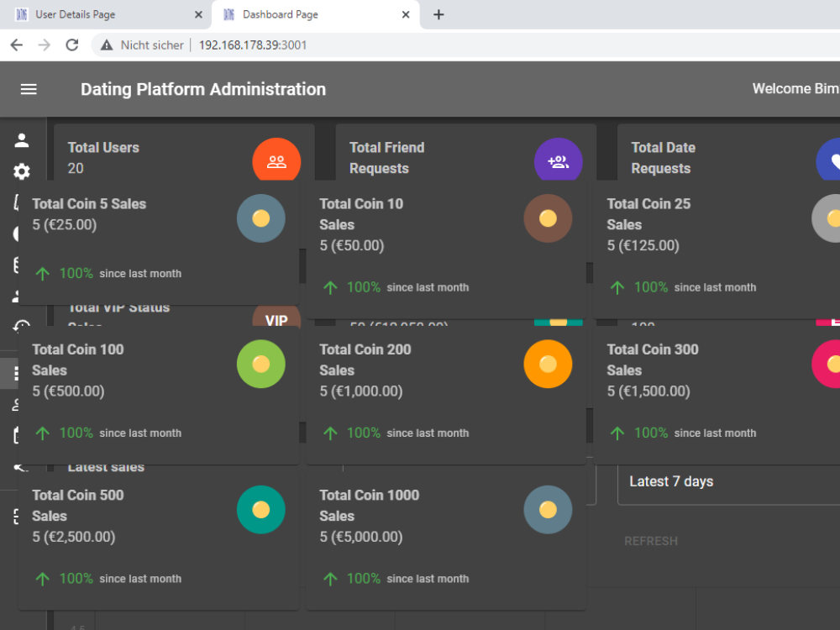This screenshot has height=630, width=840.
Task: Click the address bar URL
Action: 253,45
